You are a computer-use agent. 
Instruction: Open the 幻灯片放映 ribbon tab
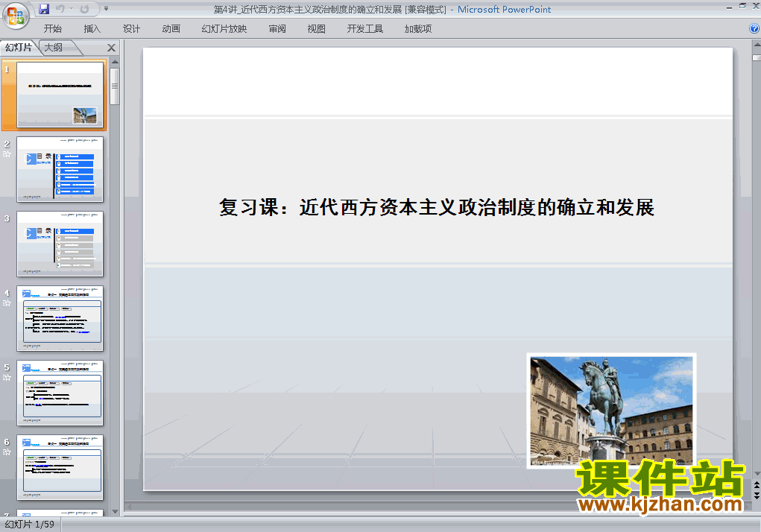coord(224,28)
